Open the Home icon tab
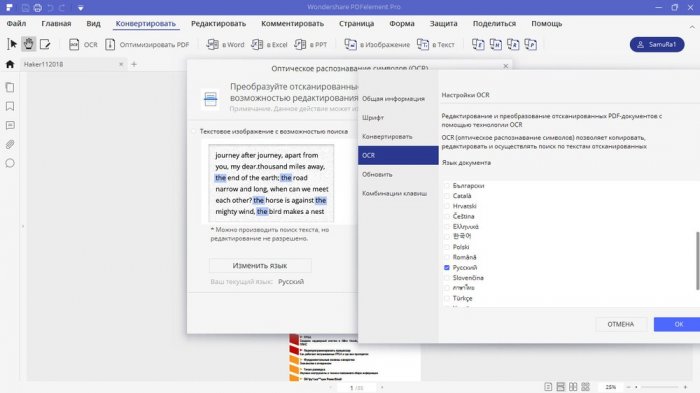This screenshot has width=700, height=393. [x=10, y=64]
